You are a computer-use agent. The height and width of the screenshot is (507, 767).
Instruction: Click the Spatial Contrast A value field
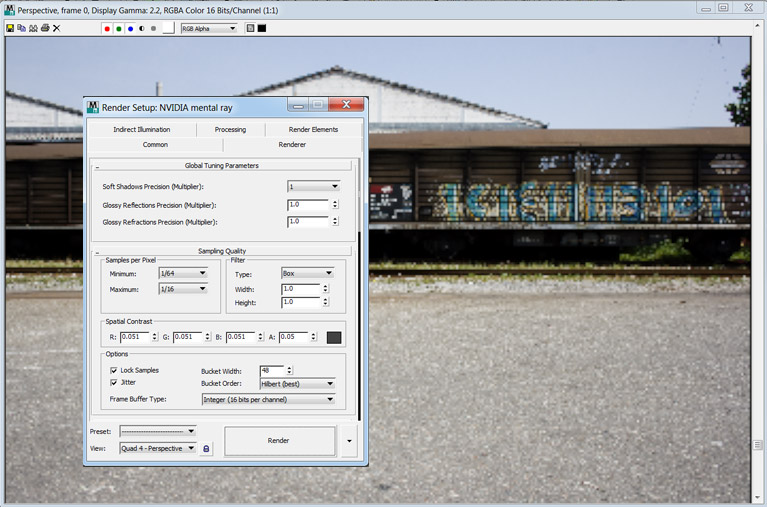(293, 337)
